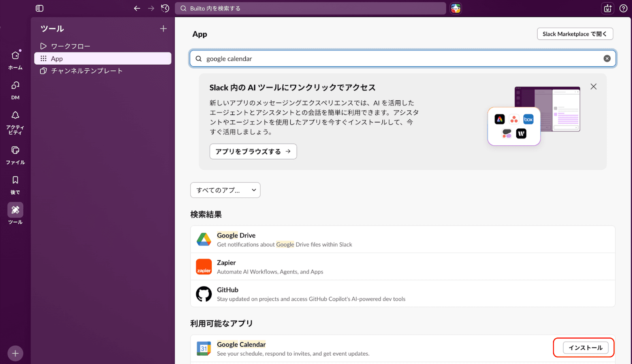Go to ホーム in the sidebar
632x364 pixels.
coord(15,60)
